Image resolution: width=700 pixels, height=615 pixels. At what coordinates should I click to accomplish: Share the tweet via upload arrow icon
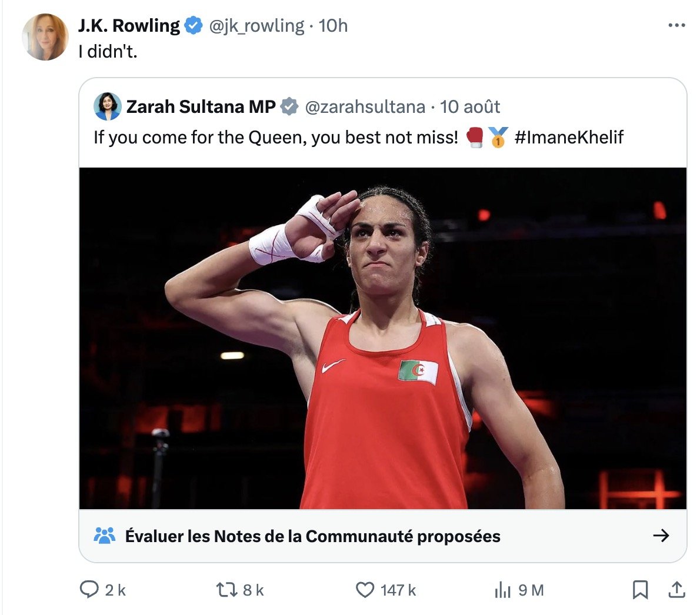[677, 589]
